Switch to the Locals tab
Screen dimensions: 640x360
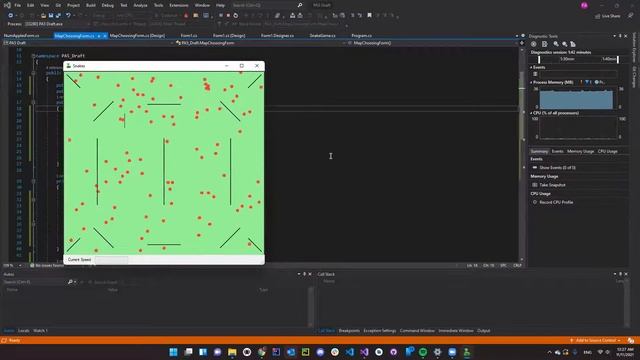point(24,331)
